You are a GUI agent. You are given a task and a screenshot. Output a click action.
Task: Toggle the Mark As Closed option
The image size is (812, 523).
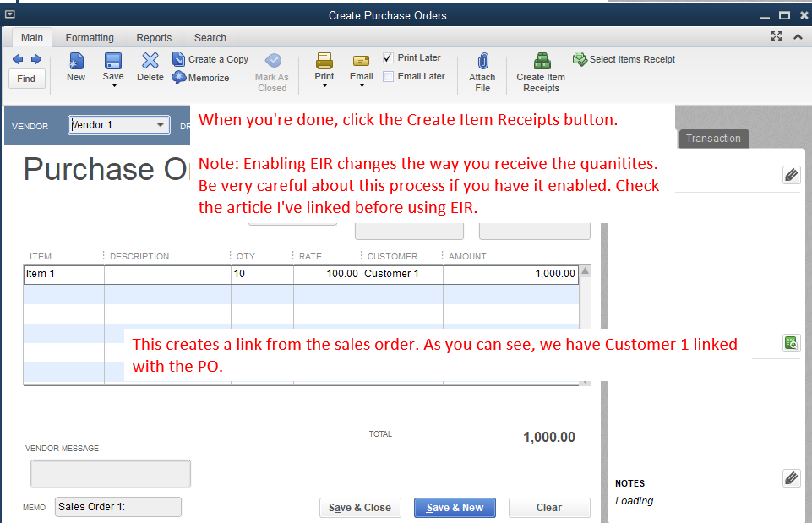[272, 70]
